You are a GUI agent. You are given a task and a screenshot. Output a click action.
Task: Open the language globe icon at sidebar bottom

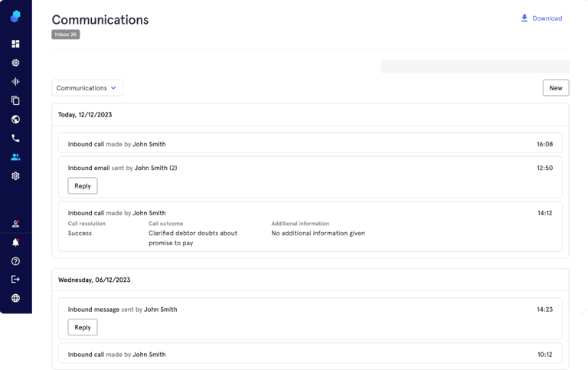click(x=15, y=298)
